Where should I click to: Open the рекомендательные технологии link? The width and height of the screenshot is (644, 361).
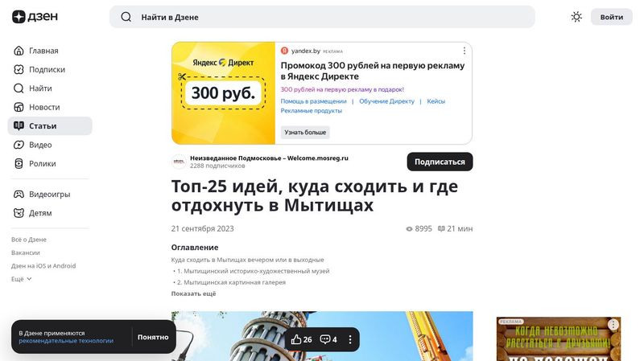tap(66, 341)
